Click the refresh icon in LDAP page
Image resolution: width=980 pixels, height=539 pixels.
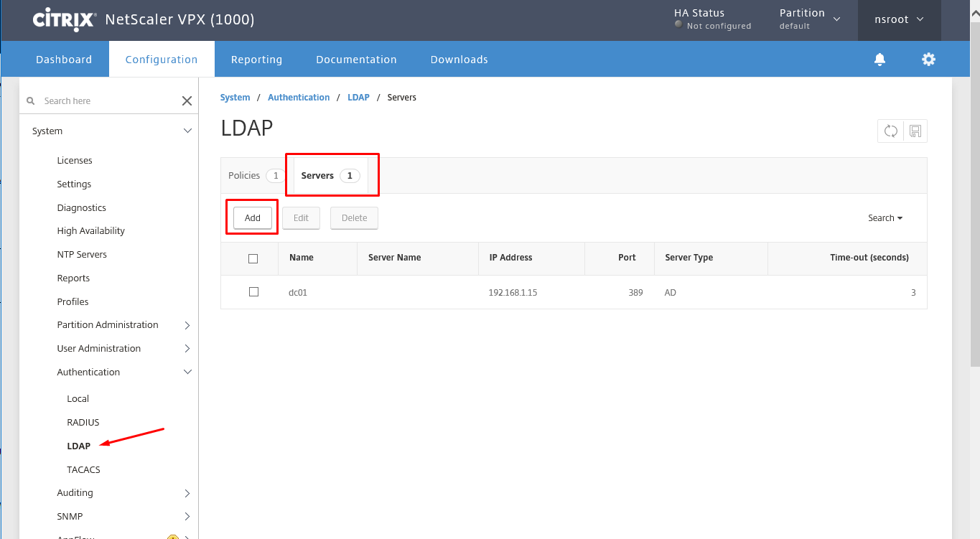coord(890,131)
